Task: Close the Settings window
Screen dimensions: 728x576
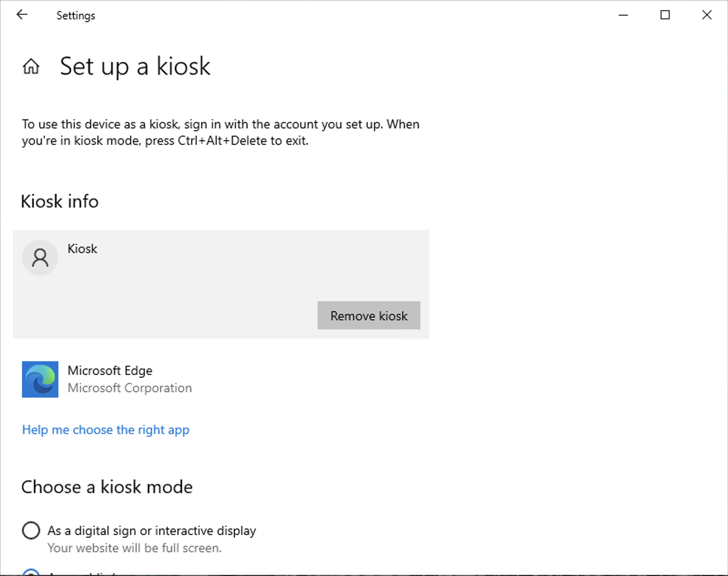Action: coord(707,15)
